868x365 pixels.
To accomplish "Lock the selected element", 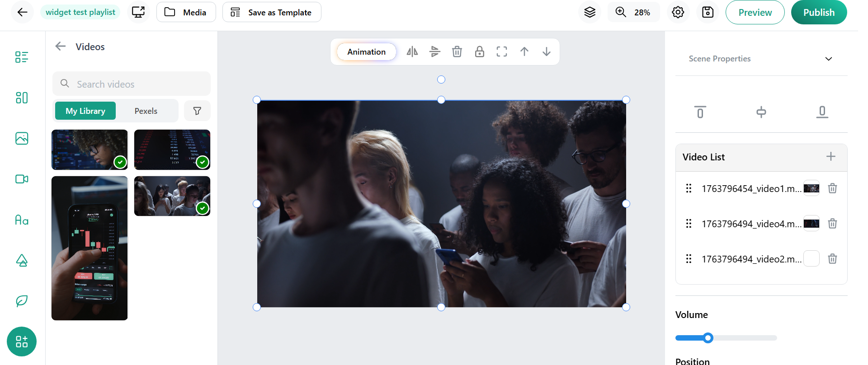I will (480, 51).
